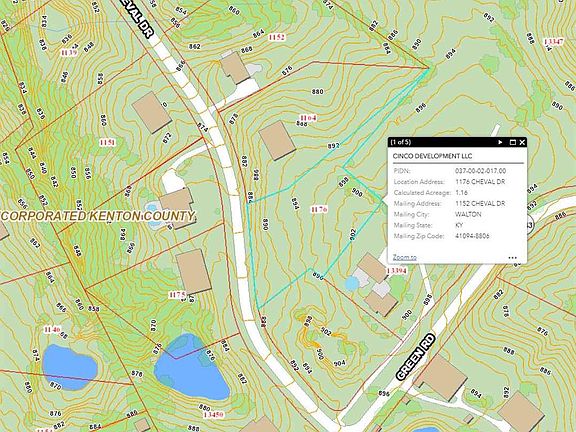Screen dimensions: 576x432
Task: Click the Kenton County boundary label
Action: tap(97, 216)
